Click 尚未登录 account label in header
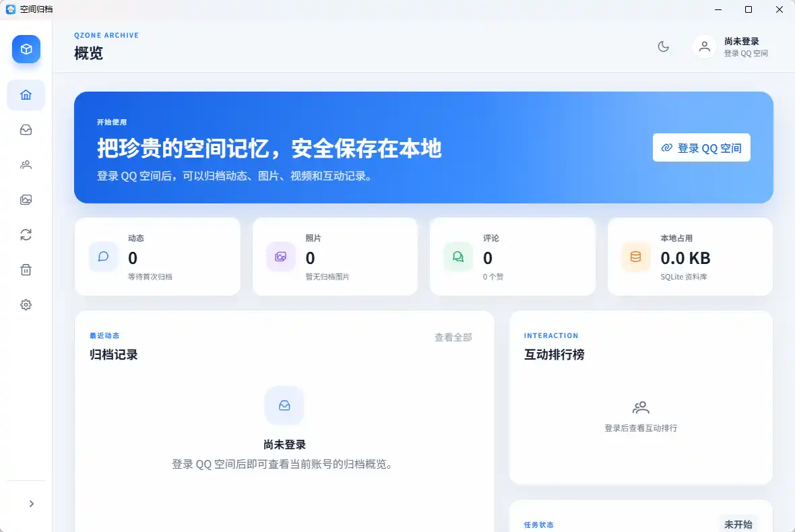The image size is (795, 532). (x=741, y=42)
